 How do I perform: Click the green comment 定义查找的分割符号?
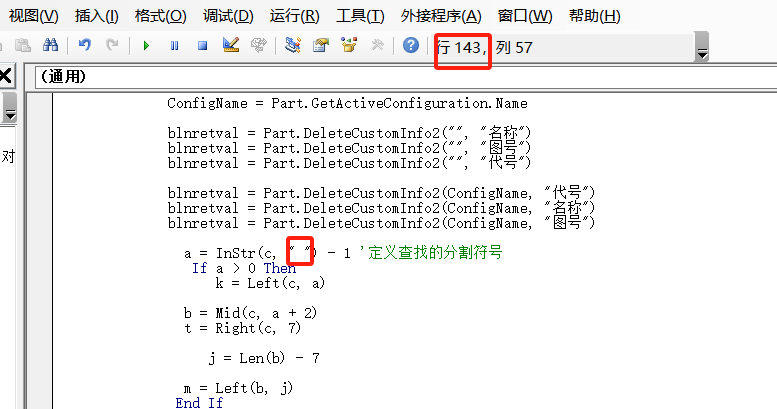pyautogui.click(x=436, y=252)
